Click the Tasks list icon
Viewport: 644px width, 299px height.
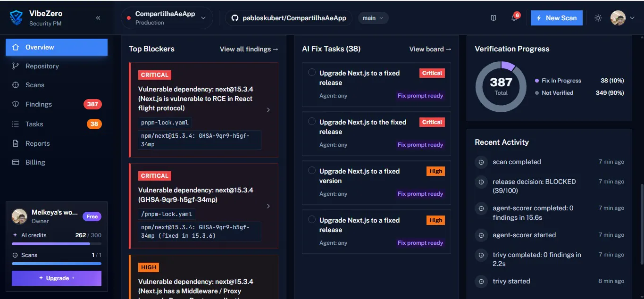click(x=16, y=124)
